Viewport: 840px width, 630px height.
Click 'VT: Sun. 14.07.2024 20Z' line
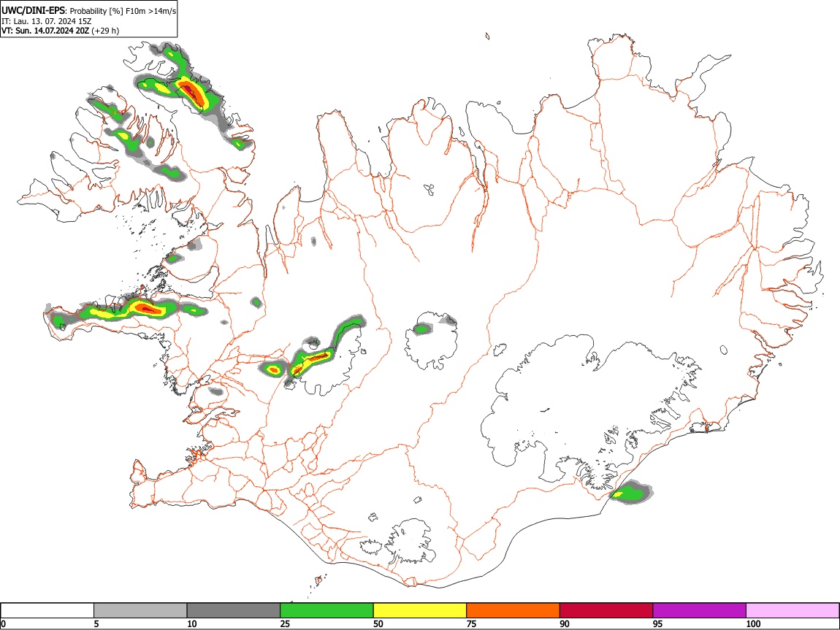pyautogui.click(x=45, y=31)
